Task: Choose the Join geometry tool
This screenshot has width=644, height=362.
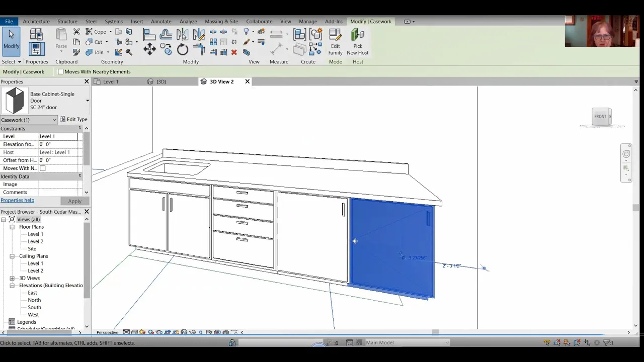Action: [97, 52]
